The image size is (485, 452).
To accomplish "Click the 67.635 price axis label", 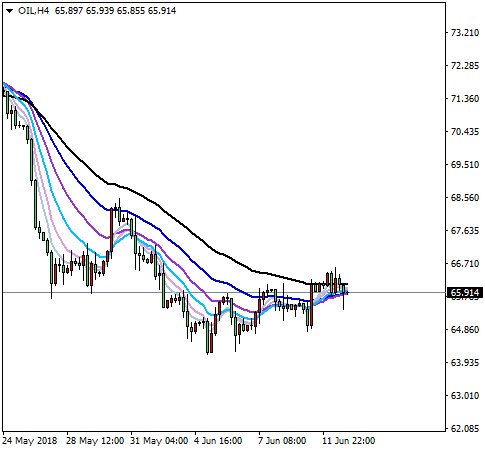I will [465, 231].
